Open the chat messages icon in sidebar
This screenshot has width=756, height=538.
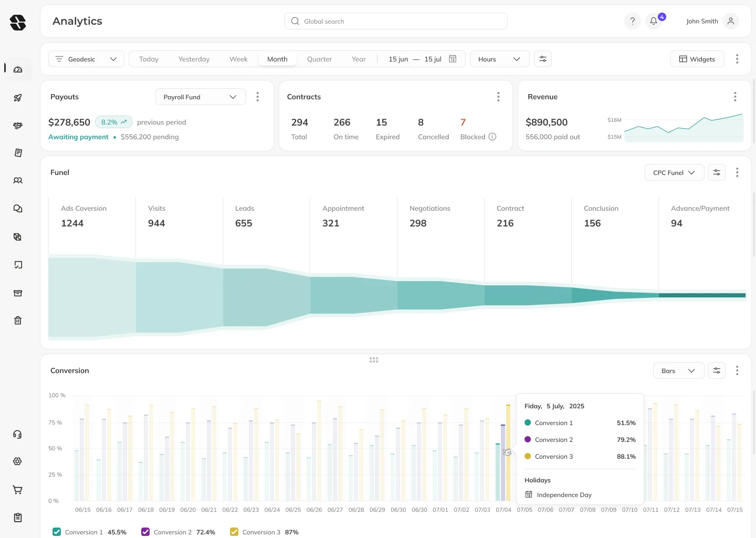pyautogui.click(x=18, y=209)
